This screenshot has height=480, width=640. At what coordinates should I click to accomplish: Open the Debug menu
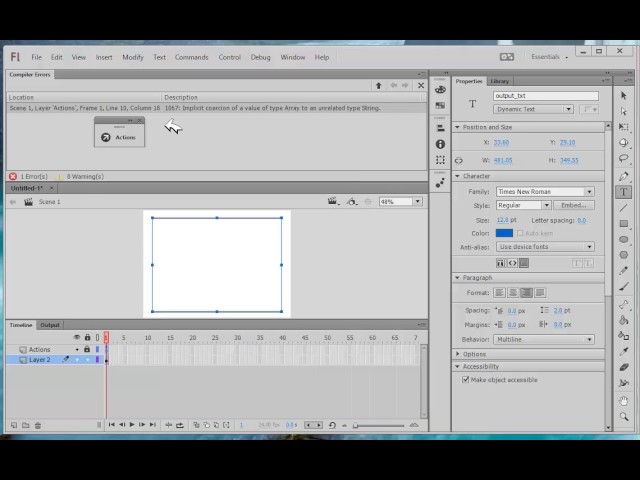260,57
